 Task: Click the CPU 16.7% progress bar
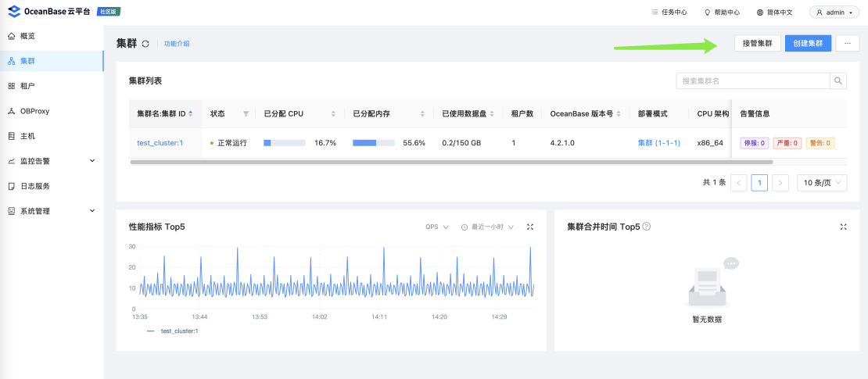(285, 143)
